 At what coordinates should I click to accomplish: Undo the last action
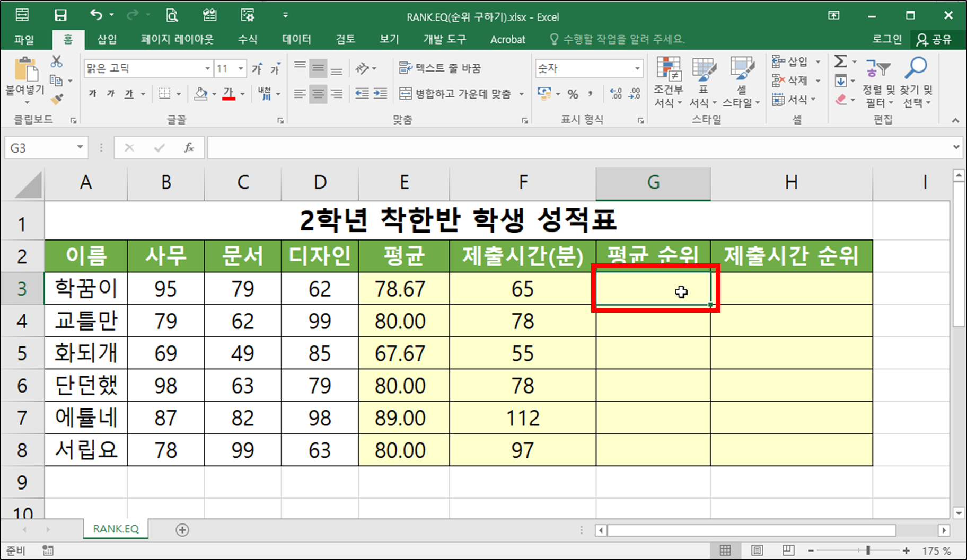point(96,15)
